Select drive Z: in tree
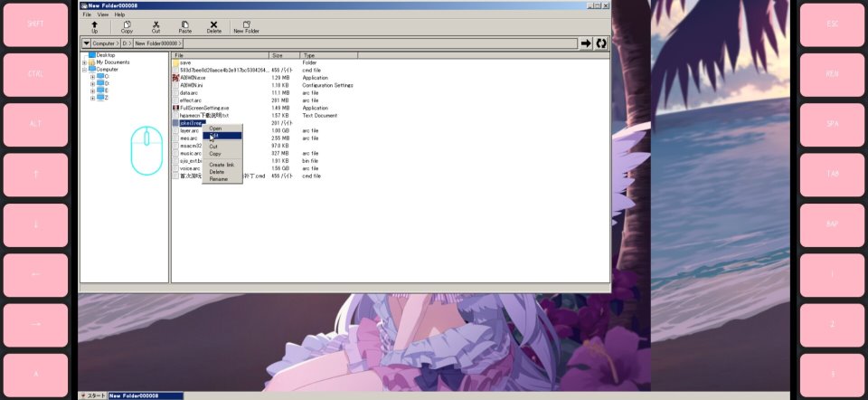 coord(103,98)
